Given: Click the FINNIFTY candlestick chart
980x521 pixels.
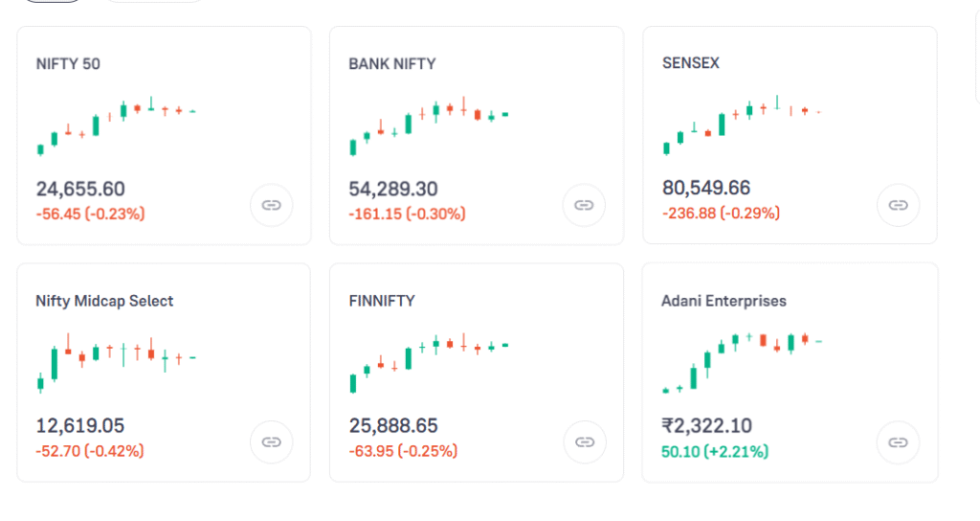Looking at the screenshot, I should point(429,362).
